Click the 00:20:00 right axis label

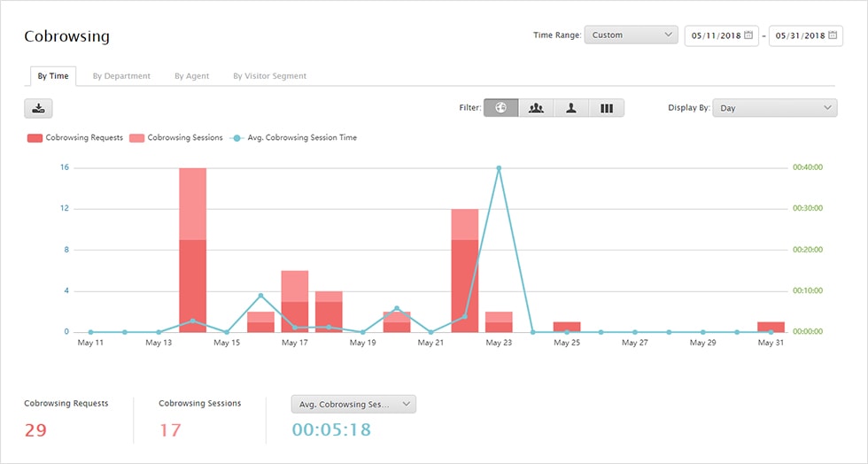coord(808,250)
